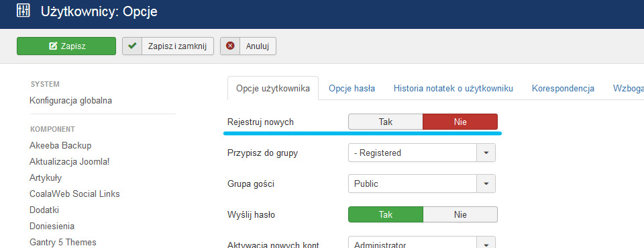Open Aktualizacja Joomla! sidebar link
Screen dimensions: 644x248
(x=69, y=161)
